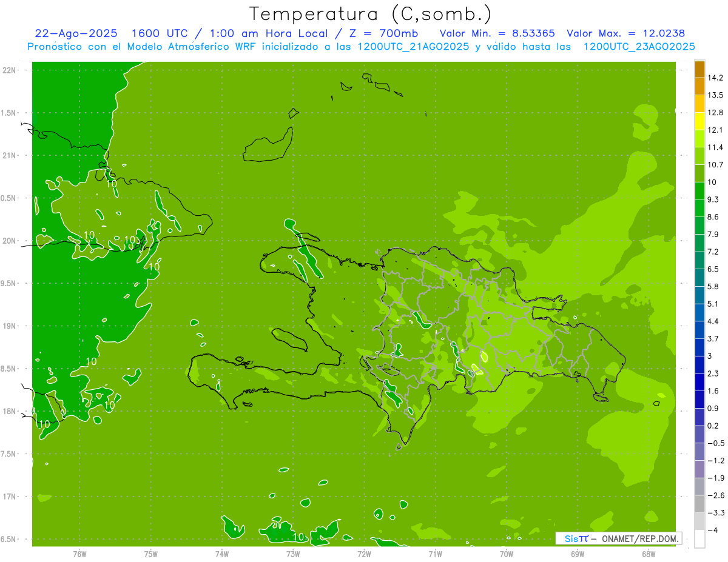
Task: Click the "5.8" colorbar value
Action: 713,286
